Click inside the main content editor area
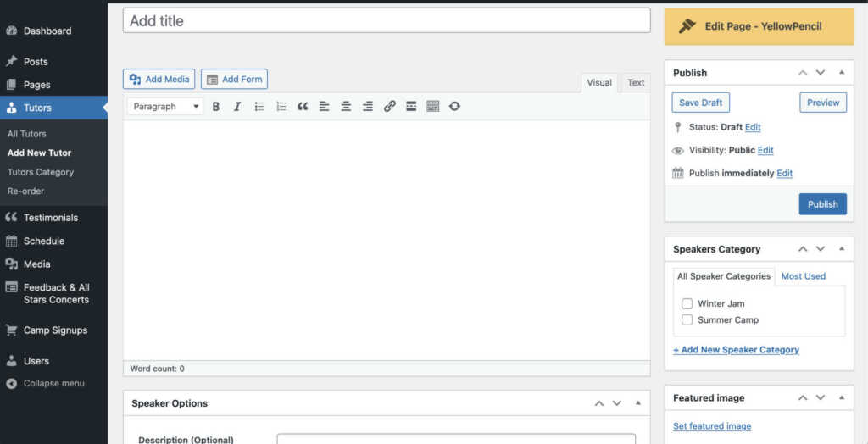Image resolution: width=868 pixels, height=444 pixels. pos(387,241)
